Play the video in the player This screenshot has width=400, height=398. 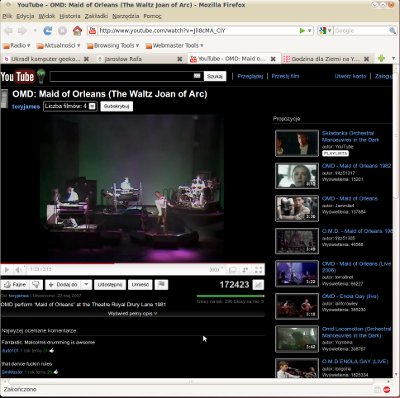pyautogui.click(x=7, y=269)
